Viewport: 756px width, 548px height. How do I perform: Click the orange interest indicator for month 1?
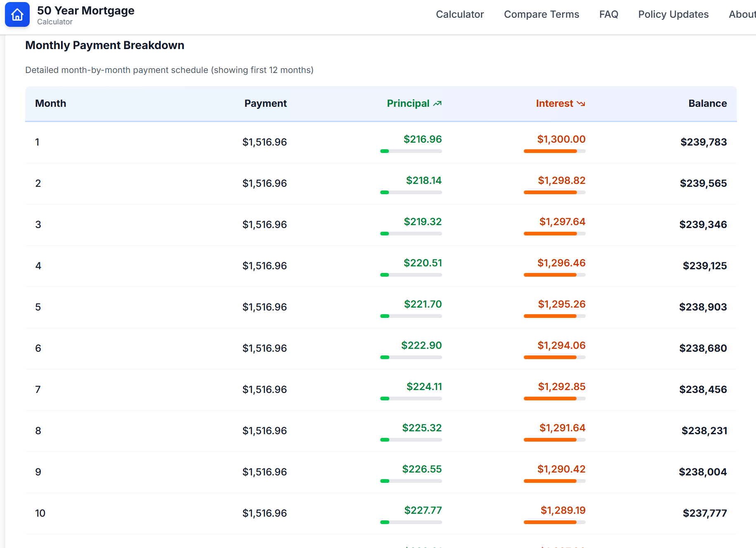point(550,151)
